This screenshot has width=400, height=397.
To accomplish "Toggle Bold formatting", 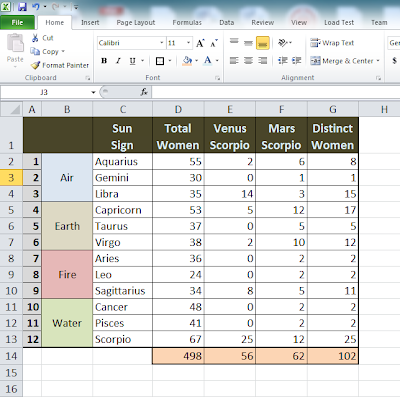I will (104, 61).
